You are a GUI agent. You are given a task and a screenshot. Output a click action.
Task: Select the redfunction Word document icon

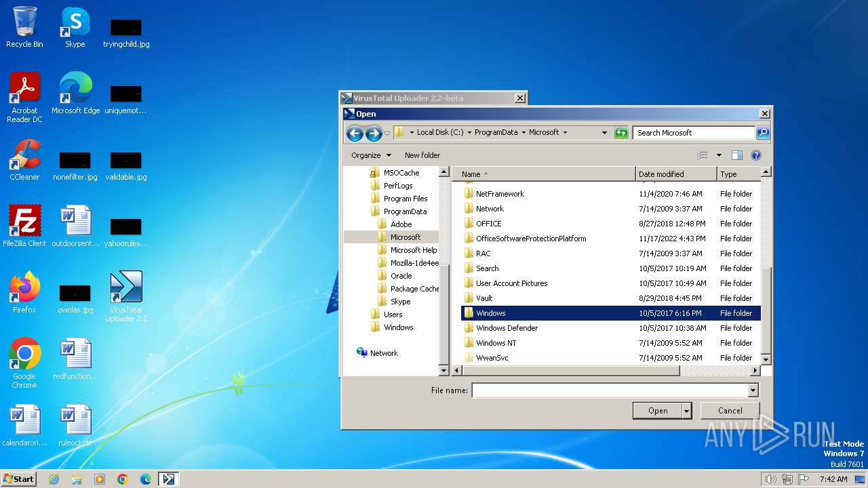coord(75,359)
